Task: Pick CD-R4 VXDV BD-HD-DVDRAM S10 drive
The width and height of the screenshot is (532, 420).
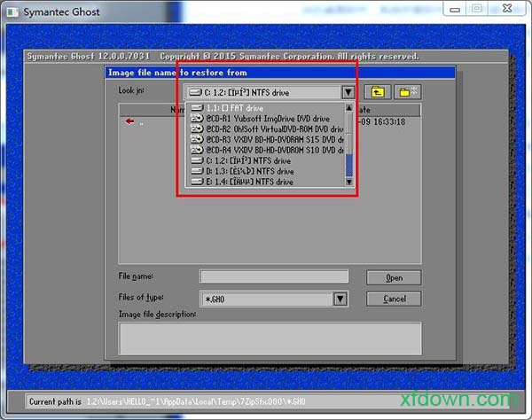Action: pyautogui.click(x=266, y=151)
